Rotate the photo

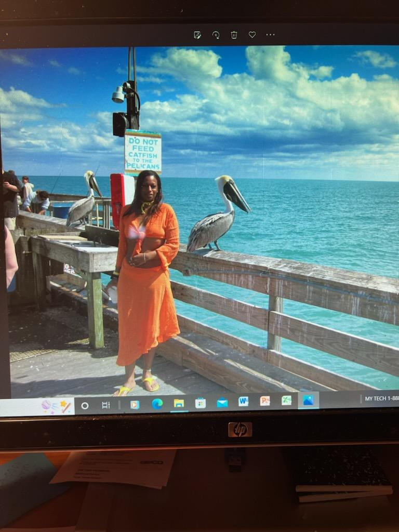tap(216, 35)
